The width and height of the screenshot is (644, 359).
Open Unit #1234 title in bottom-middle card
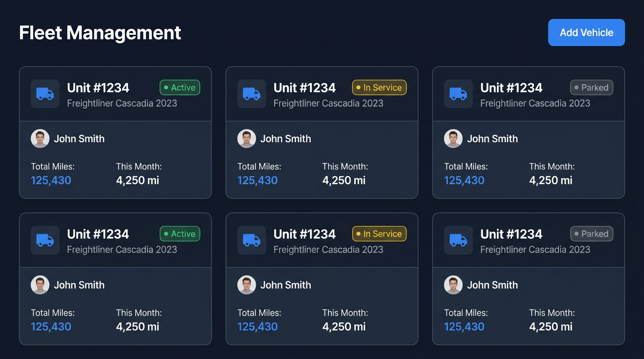pyautogui.click(x=305, y=234)
